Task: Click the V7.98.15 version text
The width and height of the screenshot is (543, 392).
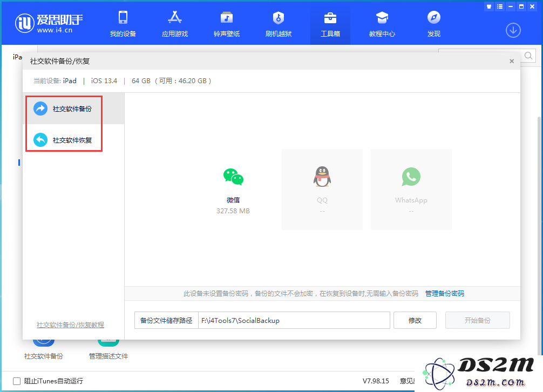Action: point(376,381)
